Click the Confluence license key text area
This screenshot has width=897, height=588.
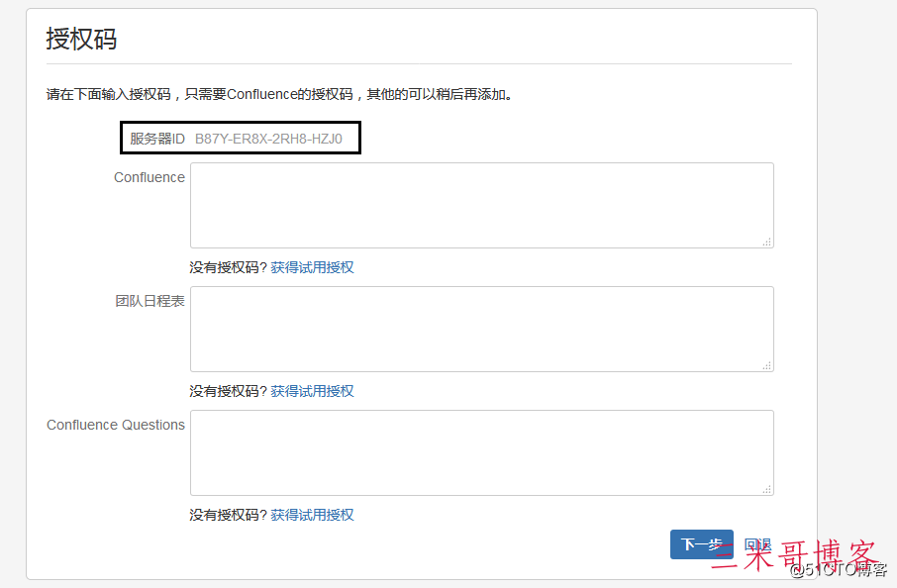click(x=482, y=205)
